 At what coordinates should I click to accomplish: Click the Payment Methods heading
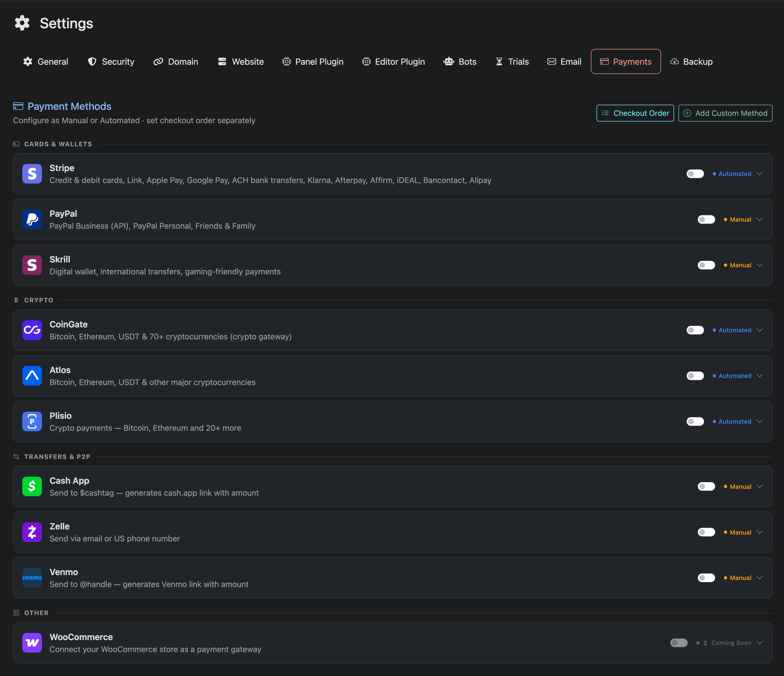(69, 106)
